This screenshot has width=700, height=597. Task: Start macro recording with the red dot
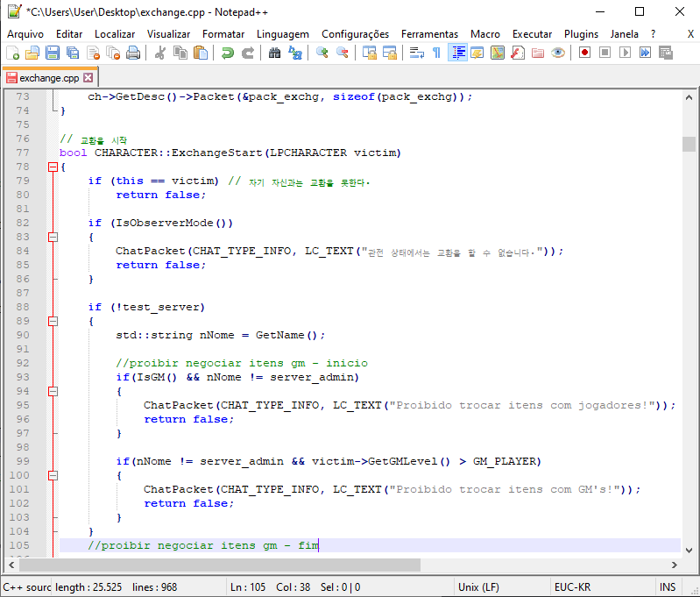[x=585, y=53]
